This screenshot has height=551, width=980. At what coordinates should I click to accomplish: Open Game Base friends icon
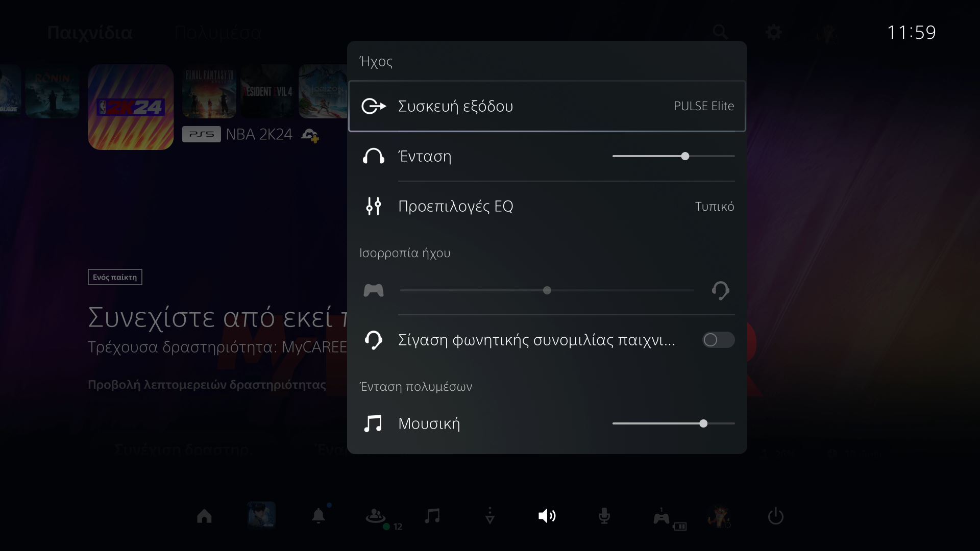pos(376,516)
